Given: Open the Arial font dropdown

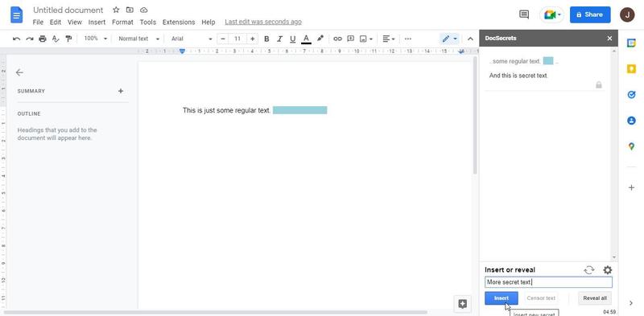Looking at the screenshot, I should (192, 39).
